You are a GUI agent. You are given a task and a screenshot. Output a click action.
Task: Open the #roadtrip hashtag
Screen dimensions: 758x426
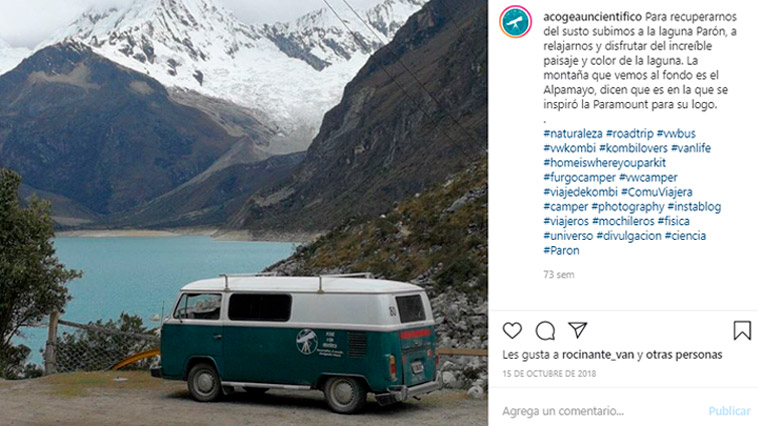pos(629,133)
